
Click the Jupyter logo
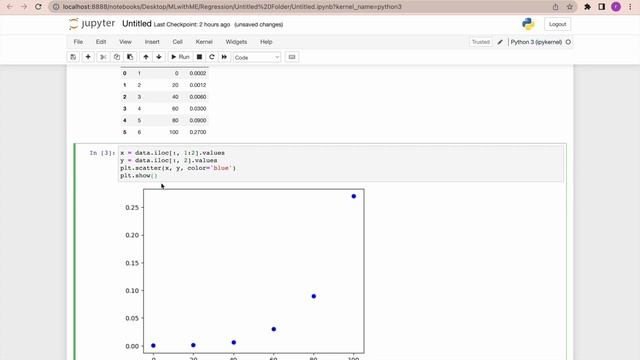[92, 24]
